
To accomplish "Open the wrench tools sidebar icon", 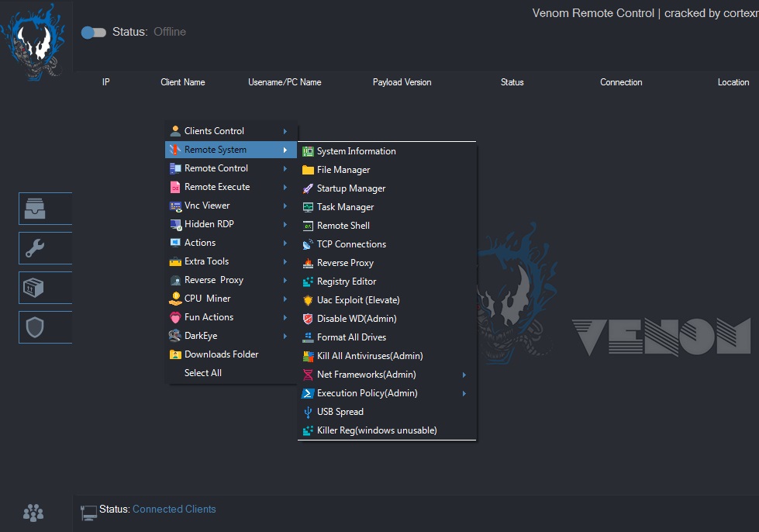I will pyautogui.click(x=35, y=248).
